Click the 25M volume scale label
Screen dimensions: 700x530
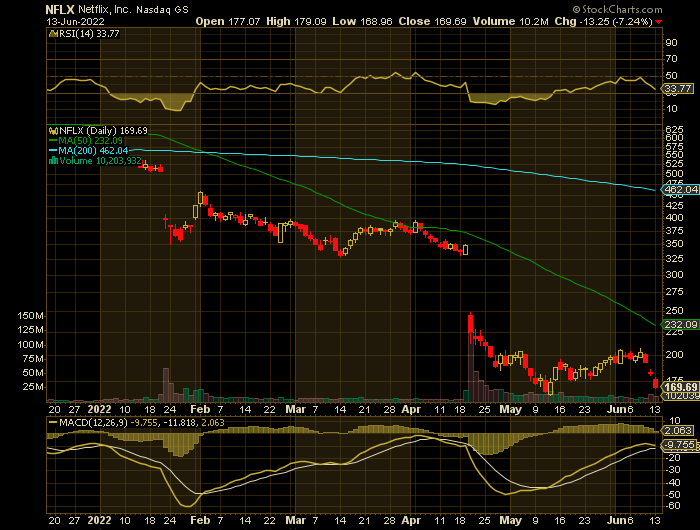coord(33,387)
